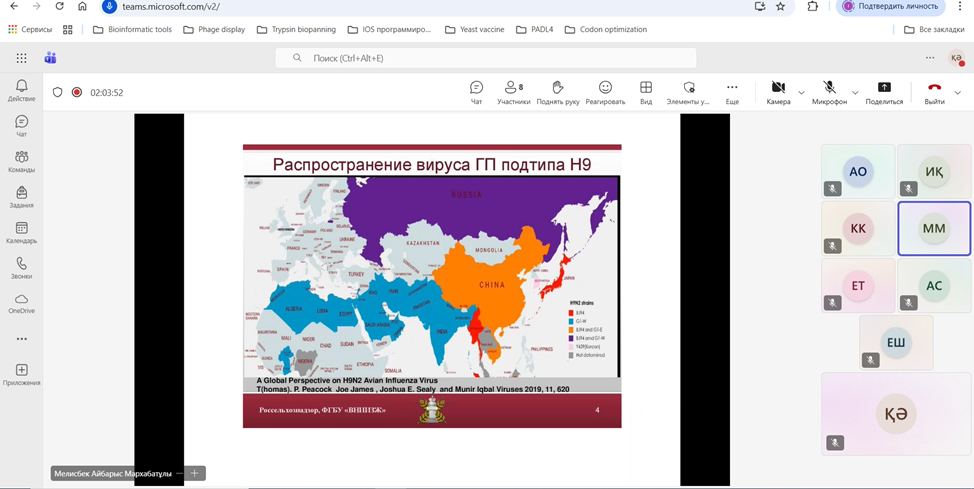
Task: Open Элементы управления meeting controls
Action: tap(688, 92)
